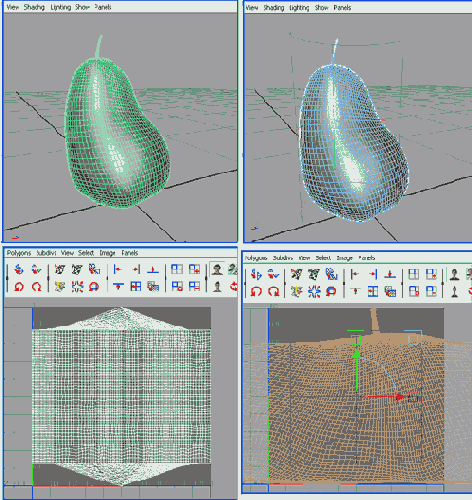This screenshot has width=472, height=500.
Task: Click light-blue square manipulator handle
Action: click(x=413, y=340)
